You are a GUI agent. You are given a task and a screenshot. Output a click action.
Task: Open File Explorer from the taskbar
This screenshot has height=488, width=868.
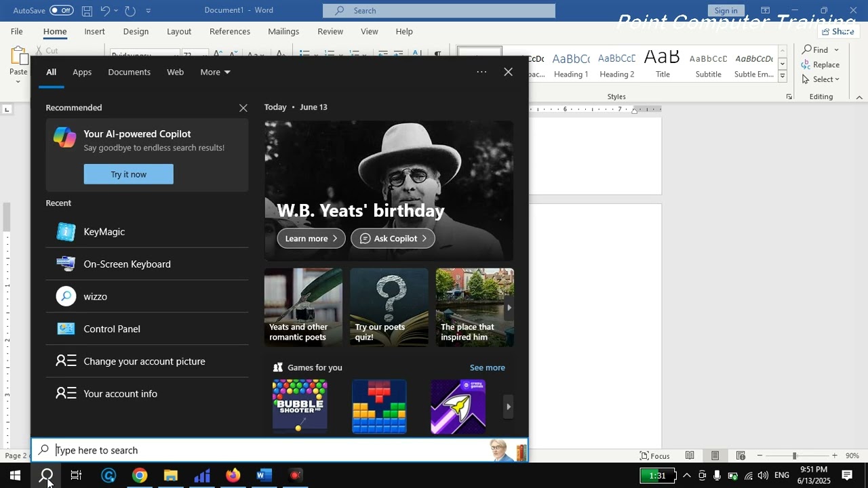tap(170, 476)
